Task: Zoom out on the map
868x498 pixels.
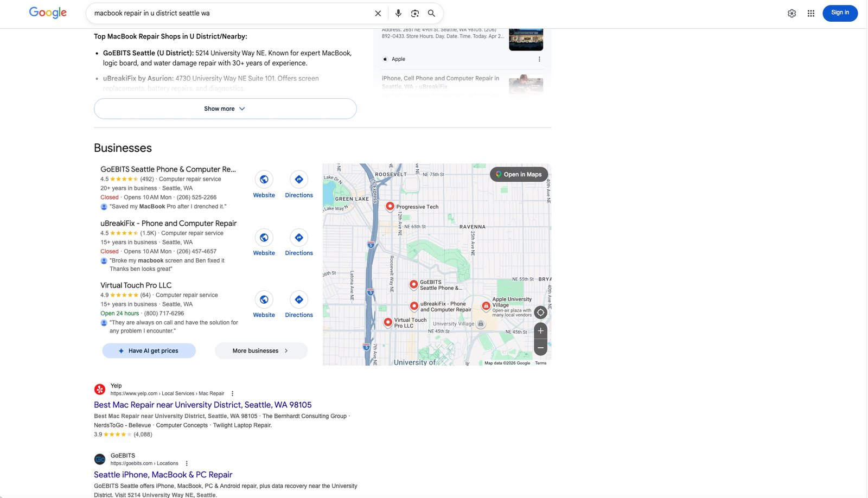Action: 540,348
